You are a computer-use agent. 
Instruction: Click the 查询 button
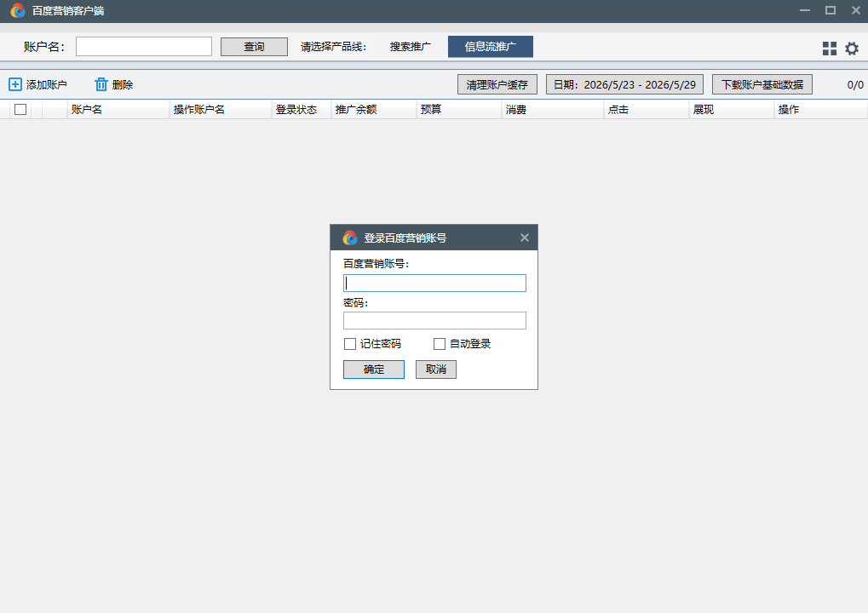tap(254, 47)
